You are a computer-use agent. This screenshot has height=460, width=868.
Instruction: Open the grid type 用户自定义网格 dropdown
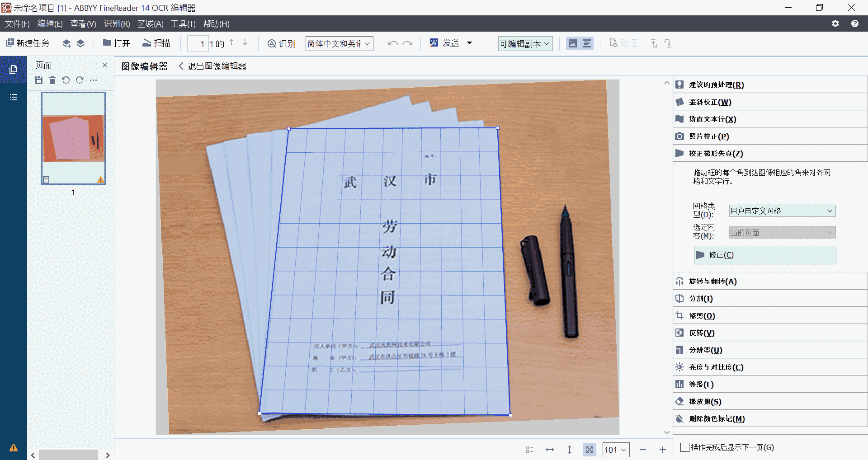click(782, 211)
